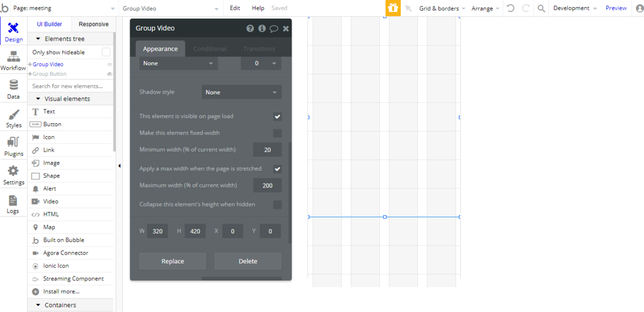Collapse the Visual elements section
The image size is (644, 312).
(71, 99)
